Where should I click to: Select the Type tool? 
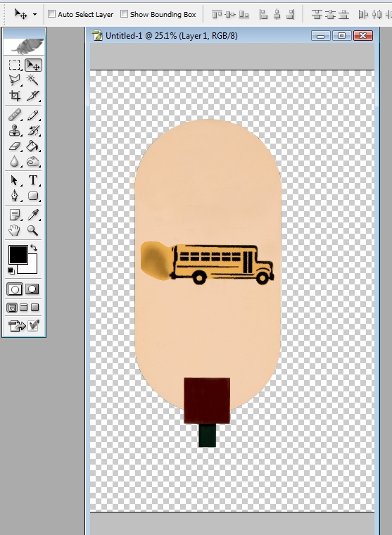click(33, 180)
